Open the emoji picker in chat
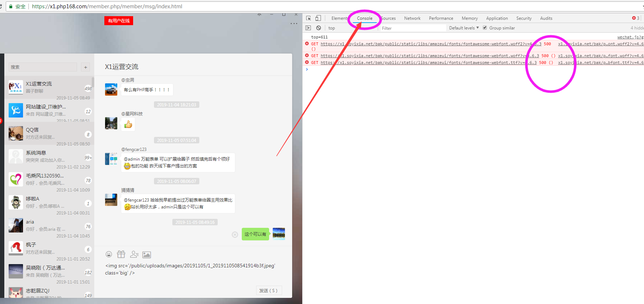The height and width of the screenshot is (304, 644). click(109, 254)
